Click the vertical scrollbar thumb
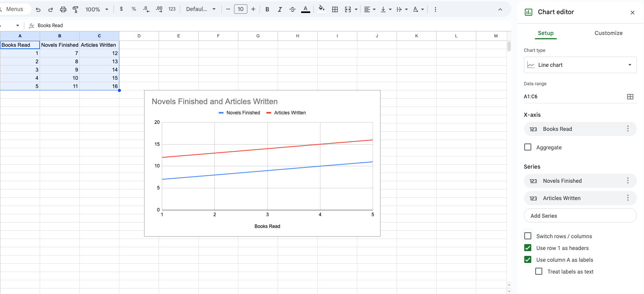The width and height of the screenshot is (644, 294). [x=509, y=46]
